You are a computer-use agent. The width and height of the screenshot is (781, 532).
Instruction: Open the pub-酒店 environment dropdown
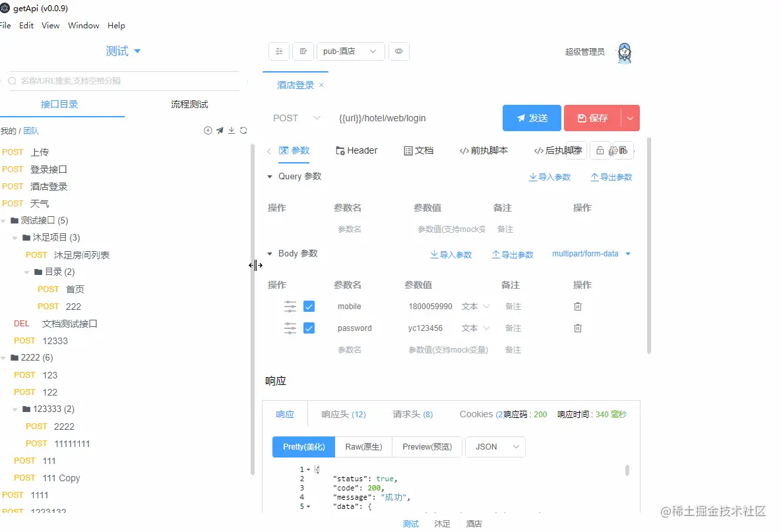[351, 51]
